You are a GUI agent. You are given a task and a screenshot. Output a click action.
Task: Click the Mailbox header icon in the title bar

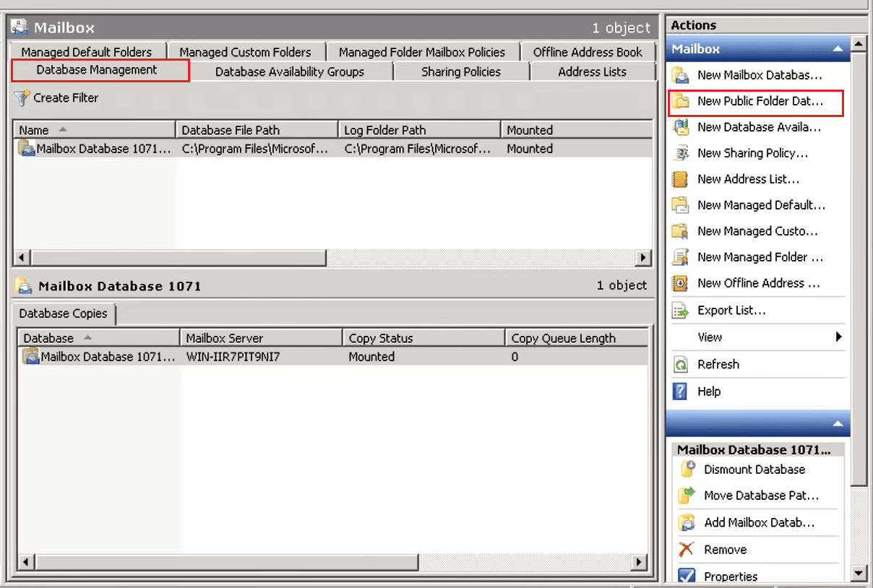[20, 27]
